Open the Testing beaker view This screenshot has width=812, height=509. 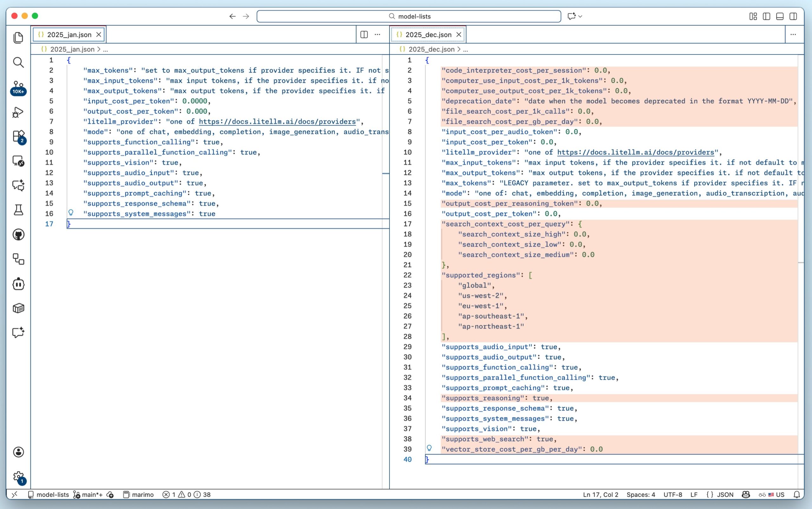[18, 210]
